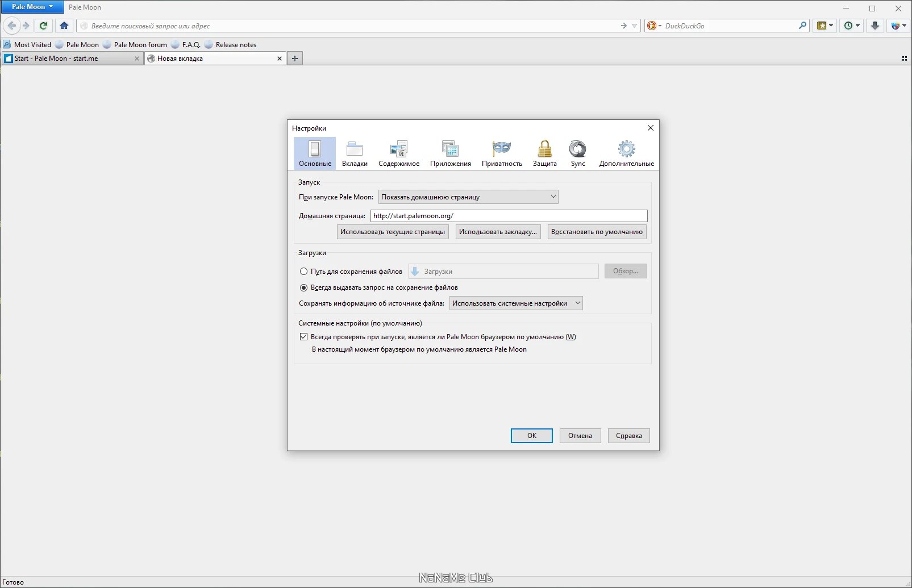Screen dimensions: 912x588
Task: Click Восстановить по умолчанию button
Action: point(597,232)
